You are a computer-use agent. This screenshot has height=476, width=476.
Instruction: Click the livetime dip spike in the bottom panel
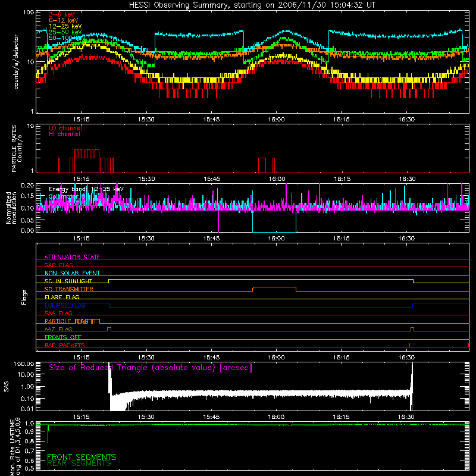48,434
